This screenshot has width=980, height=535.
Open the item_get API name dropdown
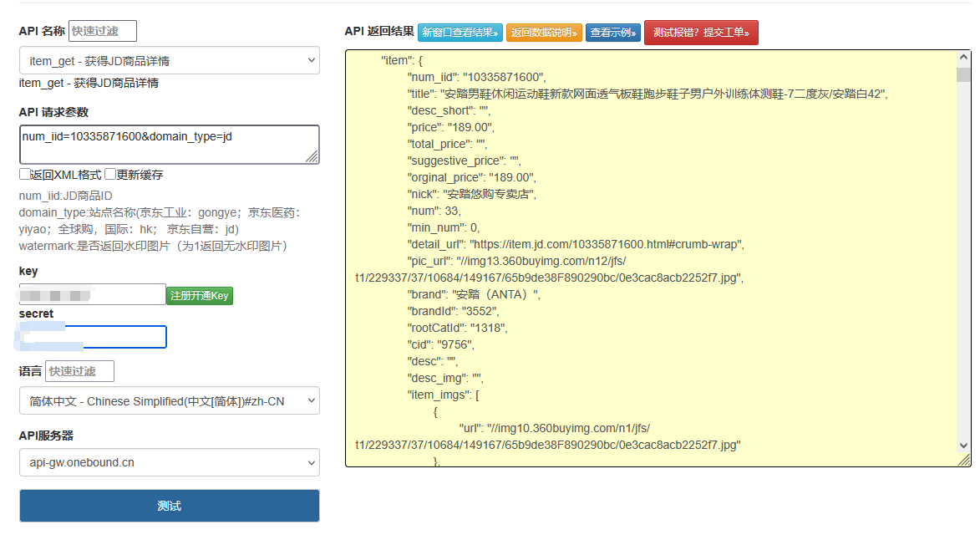click(x=170, y=61)
